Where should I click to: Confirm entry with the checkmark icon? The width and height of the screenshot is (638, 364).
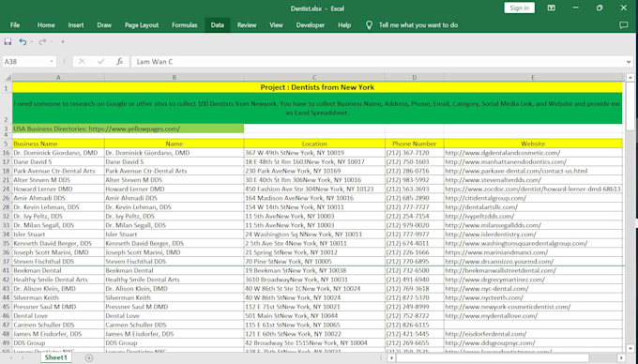pyautogui.click(x=101, y=61)
